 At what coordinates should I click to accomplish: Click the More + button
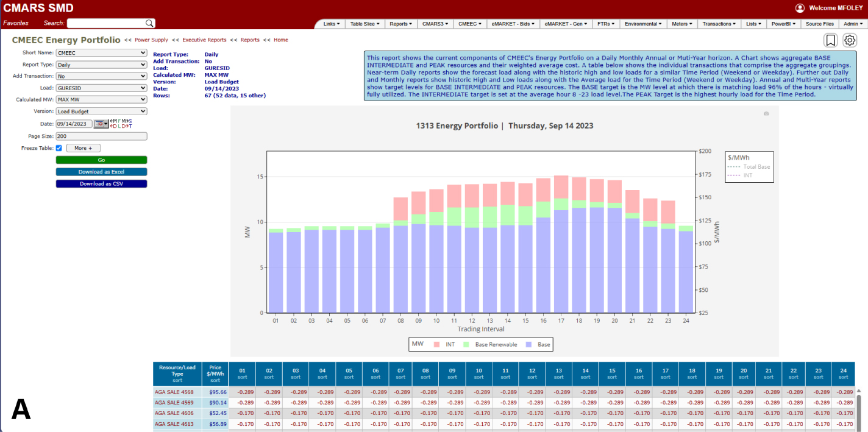(x=83, y=148)
